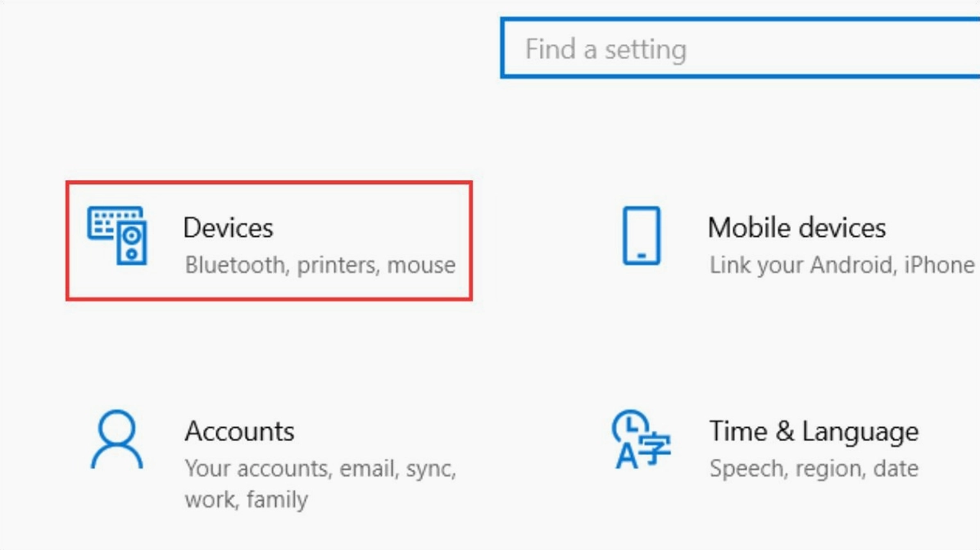980x550 pixels.
Task: Click inside the Find a setting search box
Action: [x=737, y=48]
